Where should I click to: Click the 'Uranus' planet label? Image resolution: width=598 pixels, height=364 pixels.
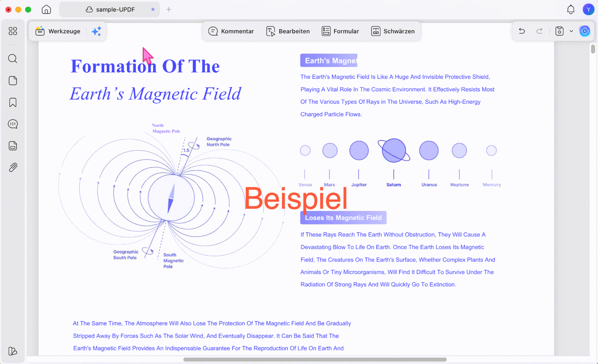point(429,185)
